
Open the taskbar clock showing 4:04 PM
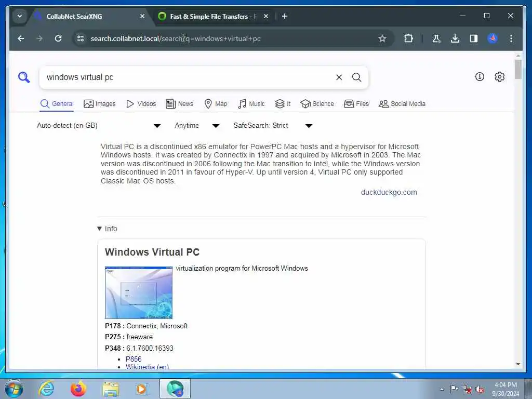[506, 389]
